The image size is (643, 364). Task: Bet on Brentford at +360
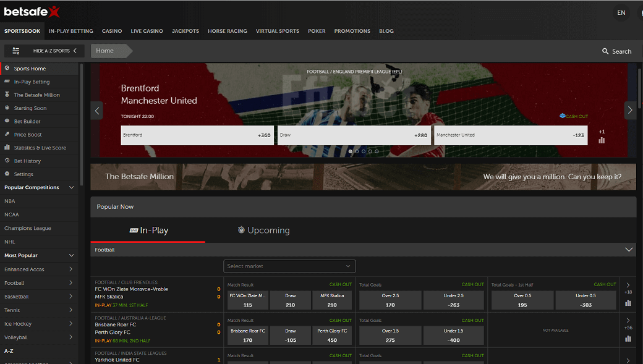pos(197,135)
